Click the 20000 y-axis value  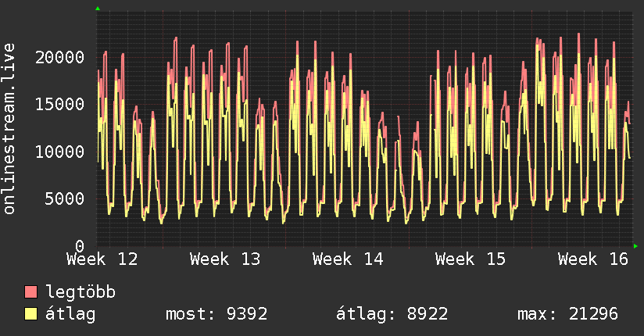click(59, 57)
